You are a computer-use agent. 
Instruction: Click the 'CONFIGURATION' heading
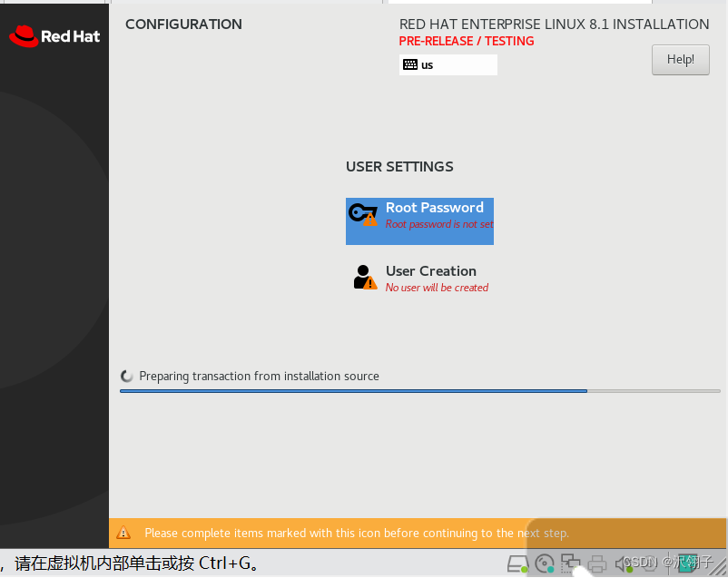click(x=183, y=24)
